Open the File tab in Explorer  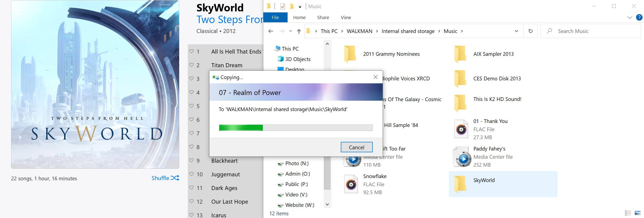275,17
